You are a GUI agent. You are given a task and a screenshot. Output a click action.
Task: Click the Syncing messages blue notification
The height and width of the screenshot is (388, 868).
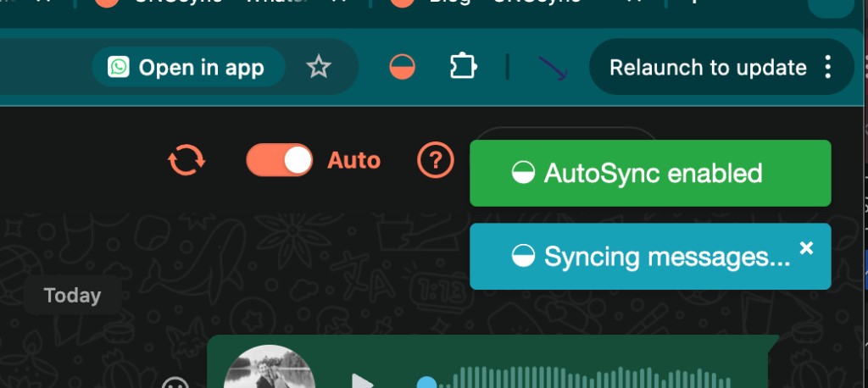[x=650, y=257]
